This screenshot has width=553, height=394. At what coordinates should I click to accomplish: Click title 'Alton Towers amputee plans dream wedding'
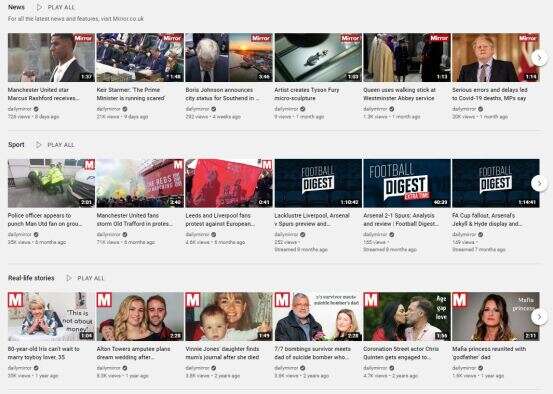(133, 353)
